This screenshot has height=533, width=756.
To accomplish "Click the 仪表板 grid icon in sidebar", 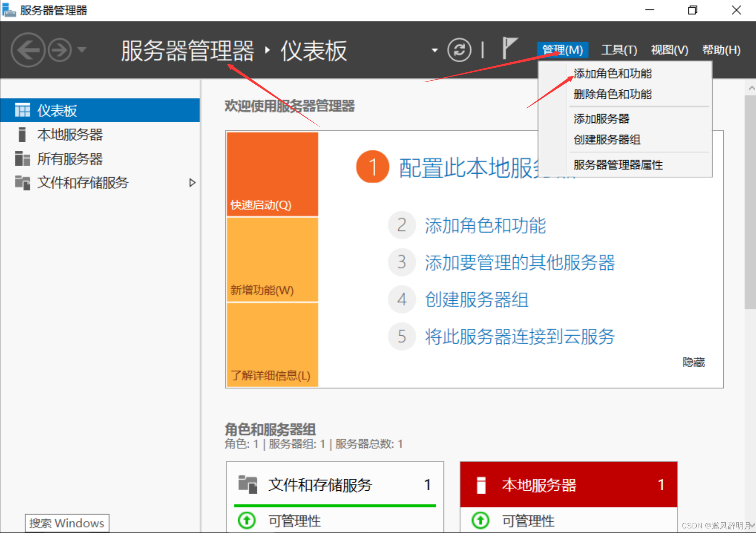I will (22, 110).
